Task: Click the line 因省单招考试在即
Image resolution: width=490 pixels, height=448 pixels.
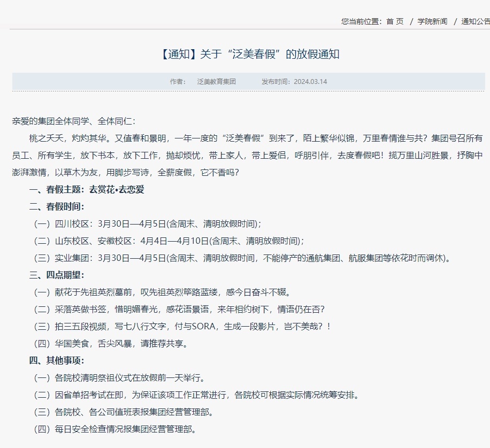Action: [x=197, y=395]
